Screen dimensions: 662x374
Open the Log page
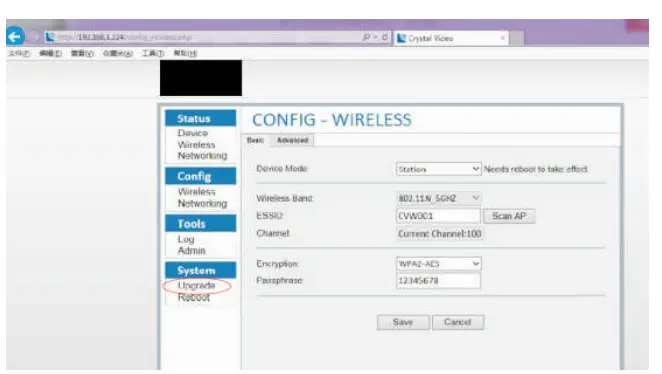[186, 239]
